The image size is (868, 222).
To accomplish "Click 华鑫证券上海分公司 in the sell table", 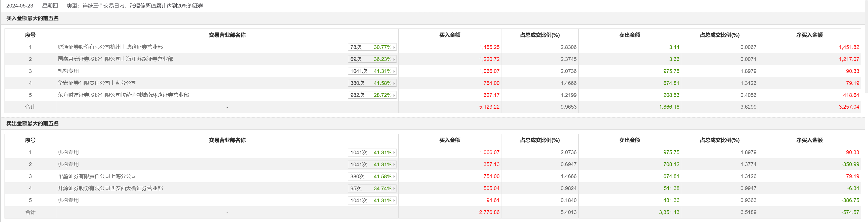I will 97,176.
